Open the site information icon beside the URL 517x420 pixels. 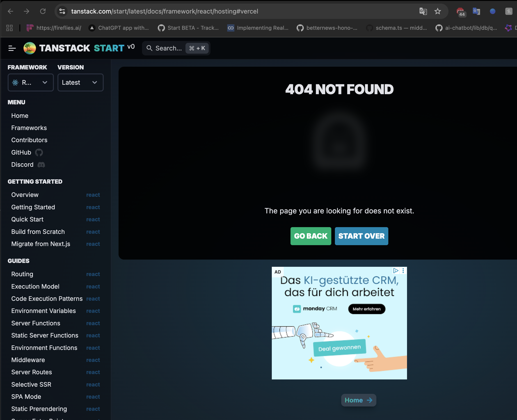point(62,11)
